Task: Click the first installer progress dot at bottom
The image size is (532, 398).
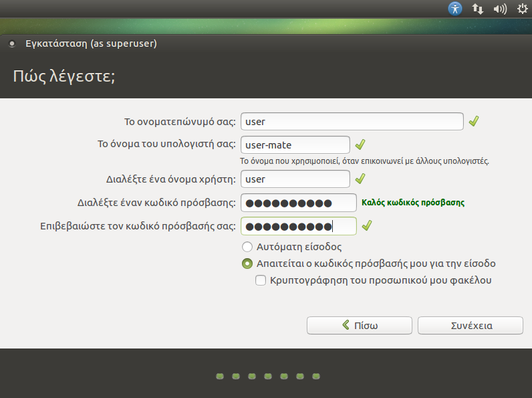Action: click(220, 377)
